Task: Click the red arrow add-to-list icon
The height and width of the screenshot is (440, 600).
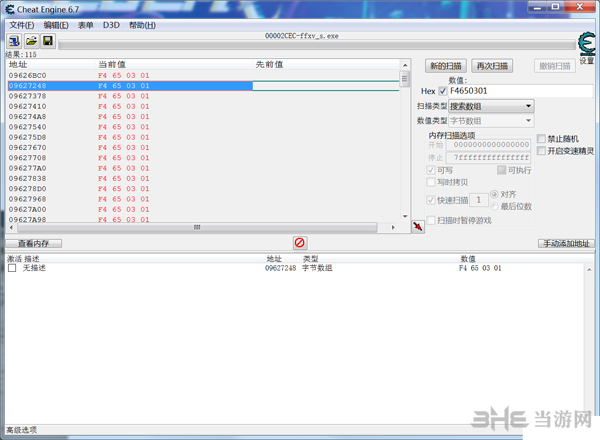Action: (417, 227)
